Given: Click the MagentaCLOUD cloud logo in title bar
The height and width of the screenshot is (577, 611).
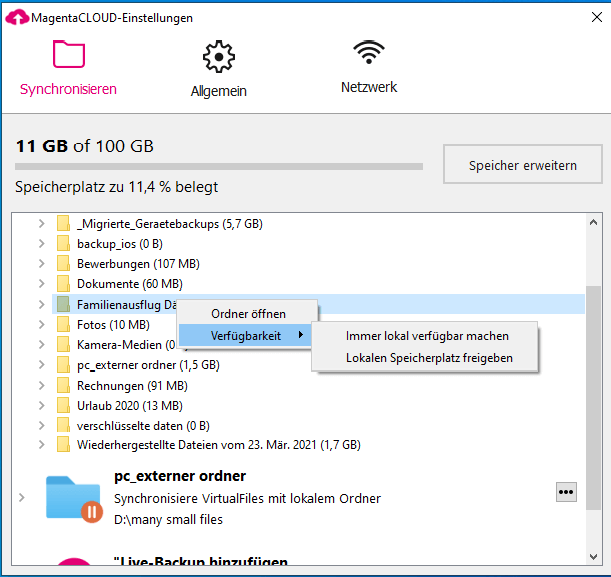Looking at the screenshot, I should click(x=17, y=18).
